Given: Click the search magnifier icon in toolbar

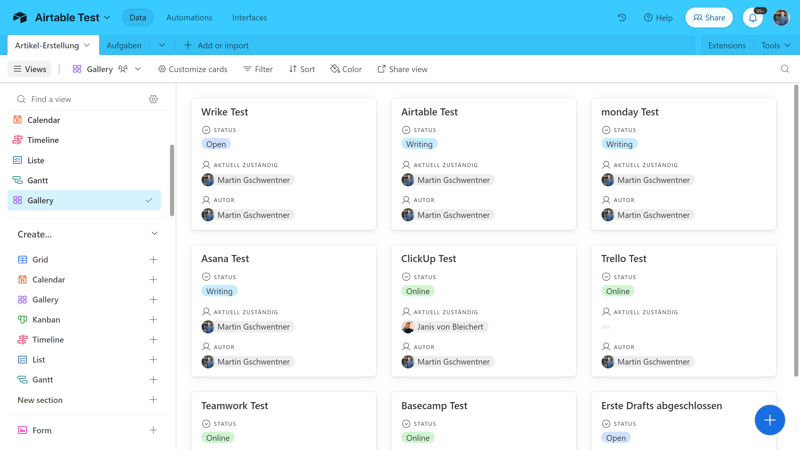Looking at the screenshot, I should coord(785,69).
